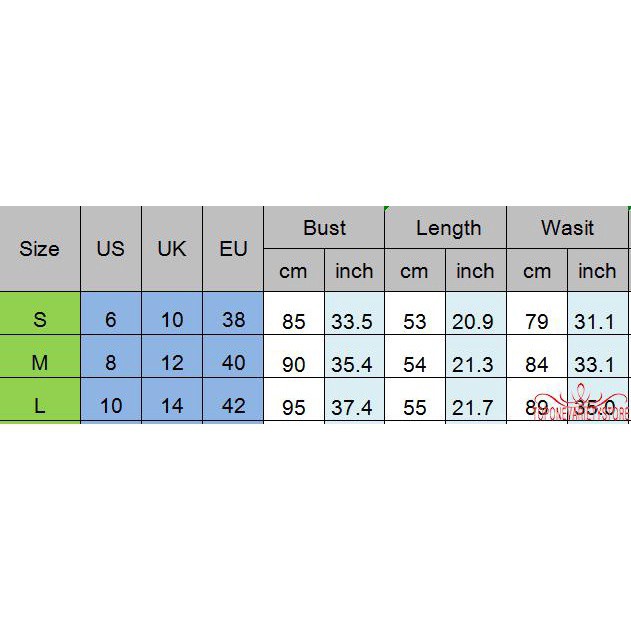The image size is (631, 631).
Task: Click the EU column header
Action: (233, 249)
